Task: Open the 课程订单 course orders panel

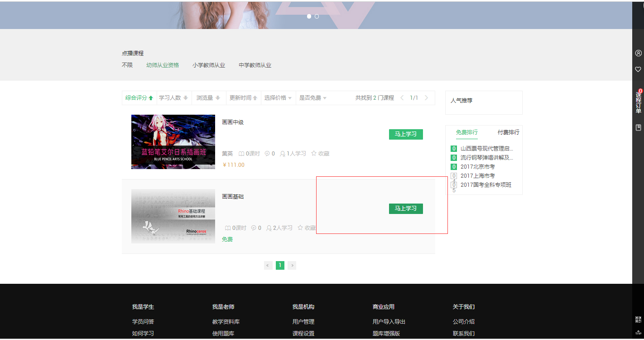Action: click(x=638, y=102)
